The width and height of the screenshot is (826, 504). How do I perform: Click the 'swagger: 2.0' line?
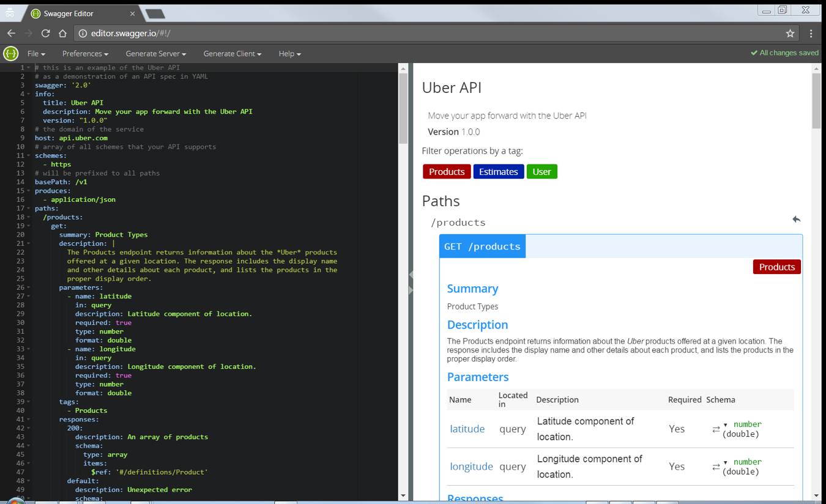click(63, 86)
